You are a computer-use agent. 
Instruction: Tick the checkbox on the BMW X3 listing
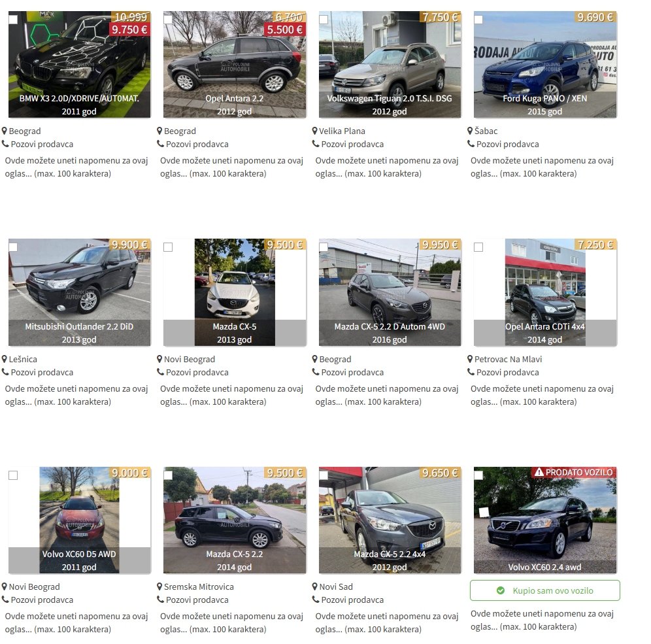click(13, 20)
